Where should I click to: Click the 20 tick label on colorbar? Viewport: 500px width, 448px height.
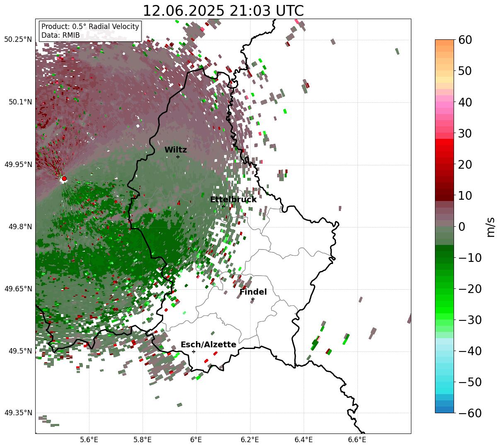pos(466,165)
